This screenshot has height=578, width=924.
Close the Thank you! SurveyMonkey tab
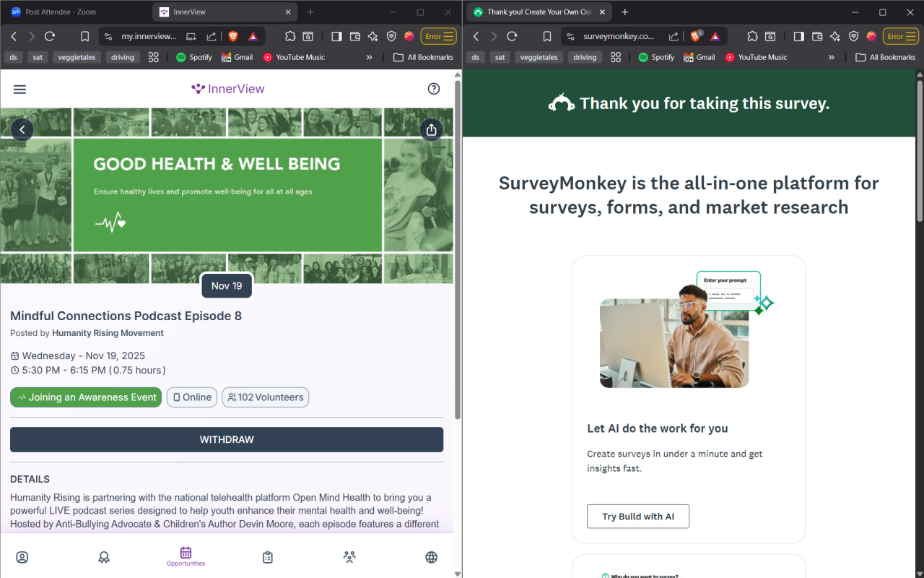[603, 12]
